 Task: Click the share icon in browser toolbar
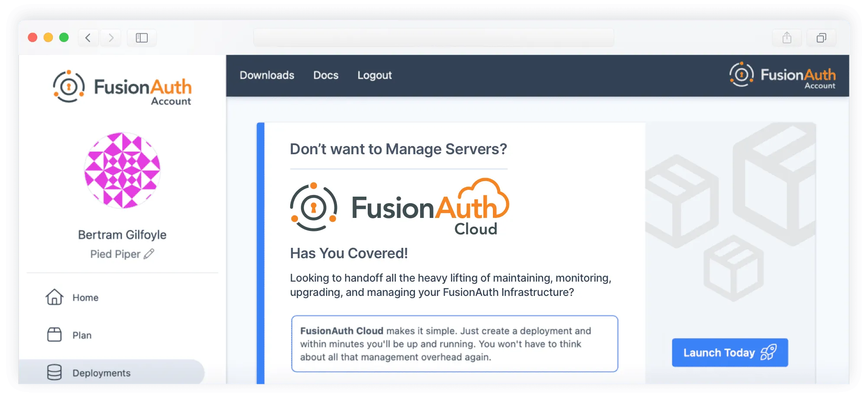point(787,38)
